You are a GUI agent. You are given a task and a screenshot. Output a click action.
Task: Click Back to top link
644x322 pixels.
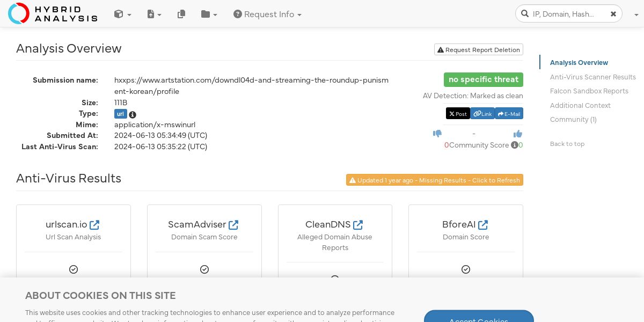click(567, 144)
